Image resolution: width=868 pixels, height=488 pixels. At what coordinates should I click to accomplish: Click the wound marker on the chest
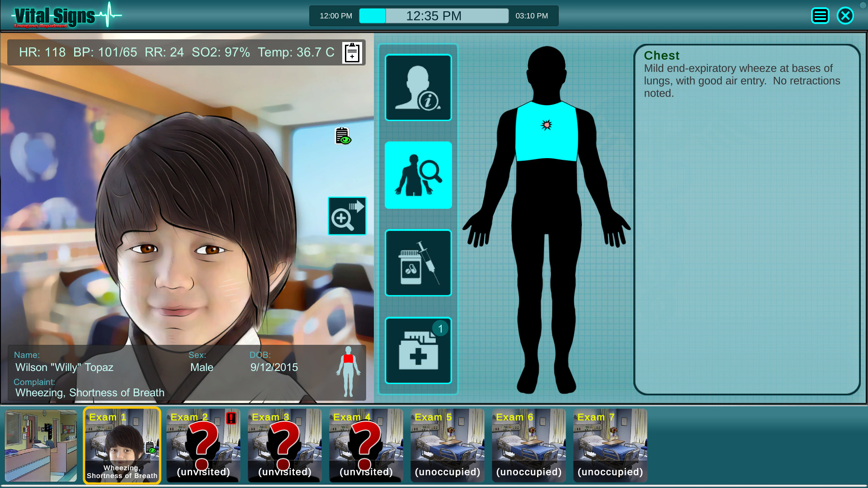[547, 126]
